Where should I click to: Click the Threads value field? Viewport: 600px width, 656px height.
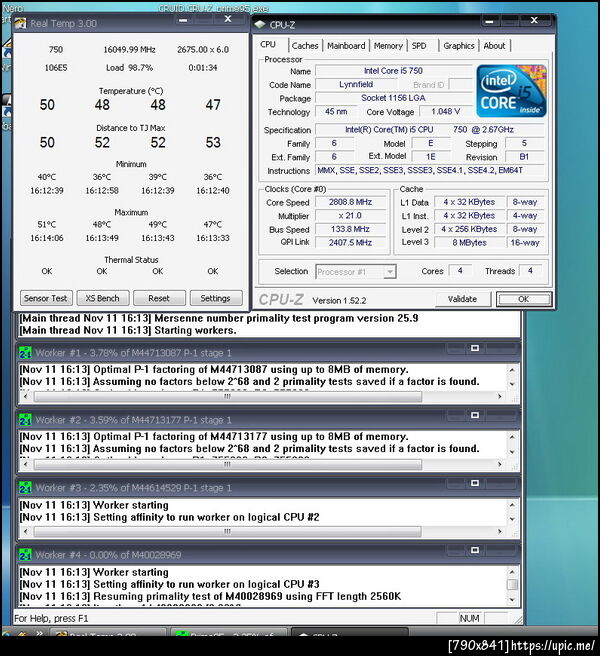click(x=530, y=271)
